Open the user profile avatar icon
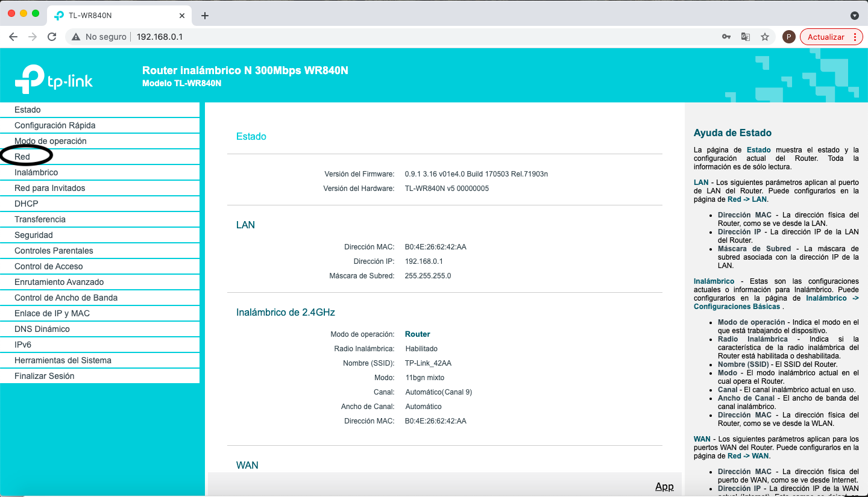The image size is (868, 497). point(788,37)
